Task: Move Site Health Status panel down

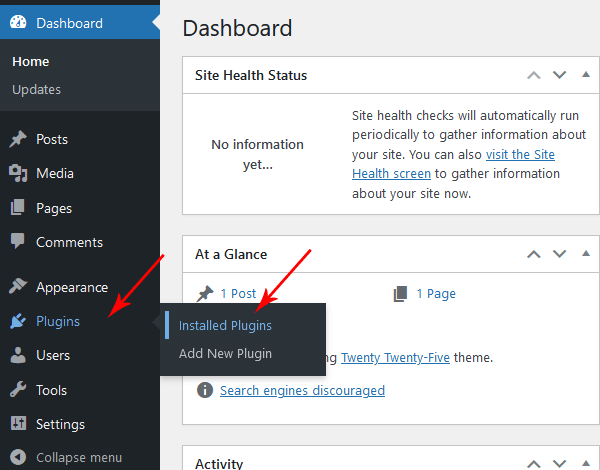Action: pos(559,75)
